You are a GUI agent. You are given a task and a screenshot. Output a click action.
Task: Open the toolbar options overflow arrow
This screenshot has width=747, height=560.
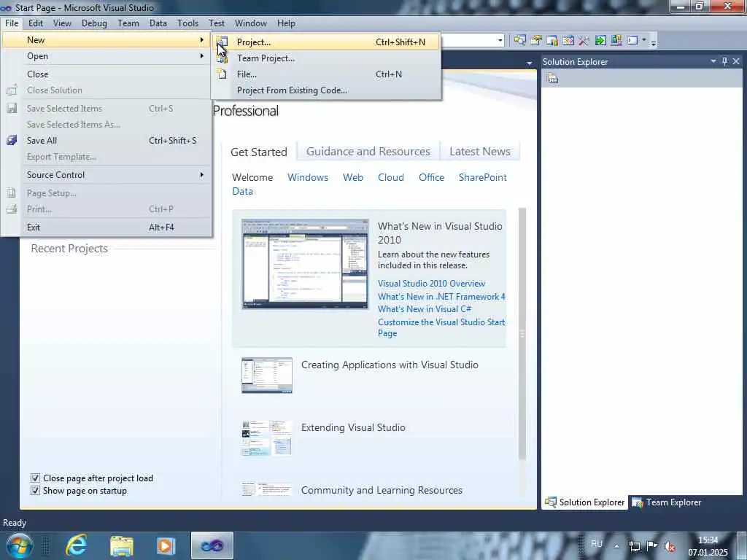[654, 42]
